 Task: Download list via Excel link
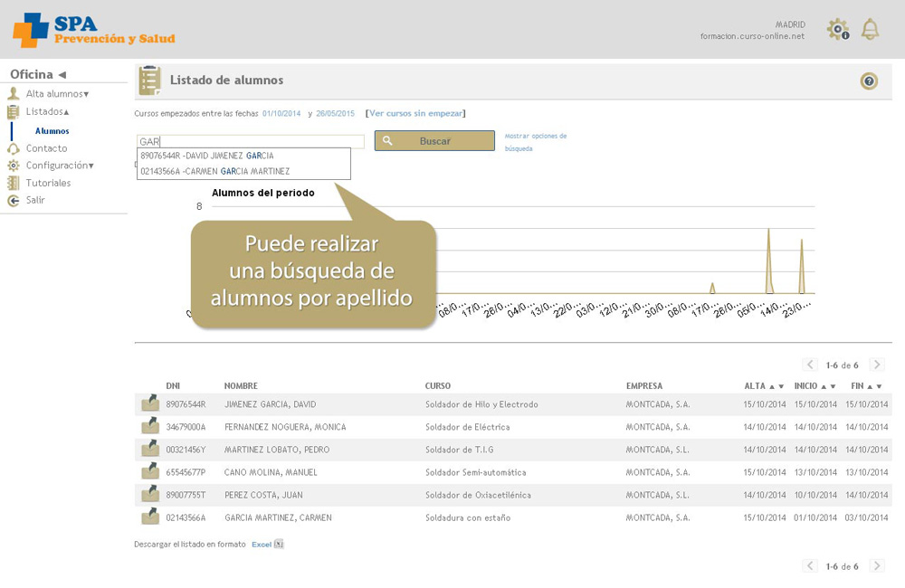pyautogui.click(x=262, y=545)
